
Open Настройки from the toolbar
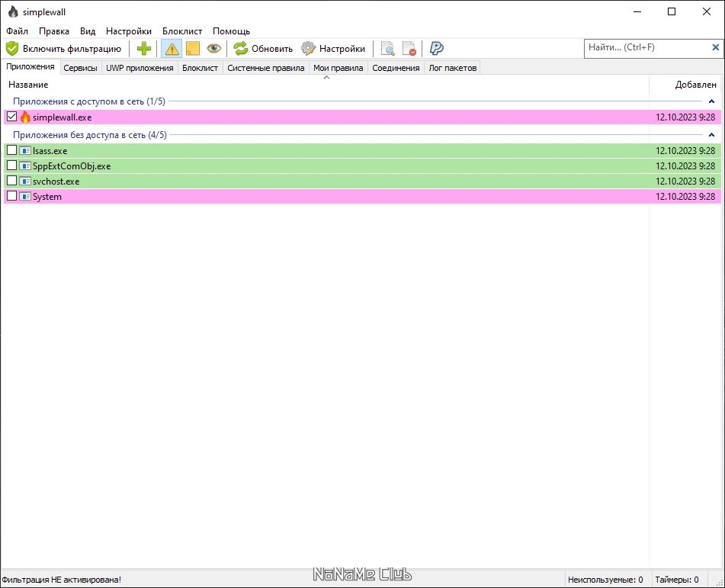pyautogui.click(x=333, y=49)
